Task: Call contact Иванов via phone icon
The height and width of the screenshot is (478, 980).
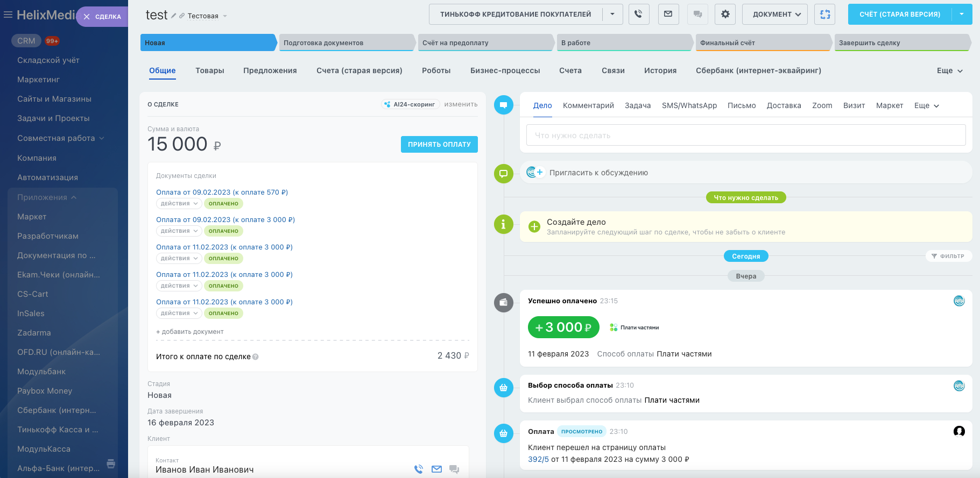Action: coord(419,469)
